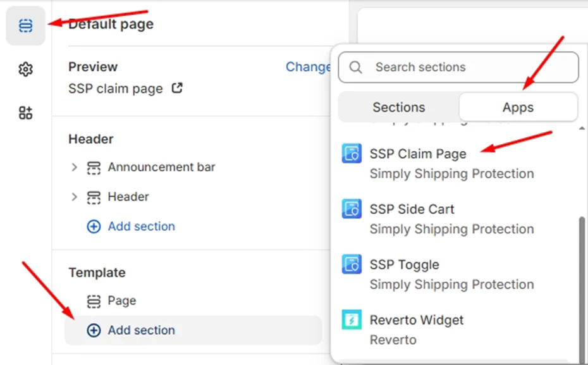Open theme settings gear icon
The image size is (588, 365).
[25, 70]
